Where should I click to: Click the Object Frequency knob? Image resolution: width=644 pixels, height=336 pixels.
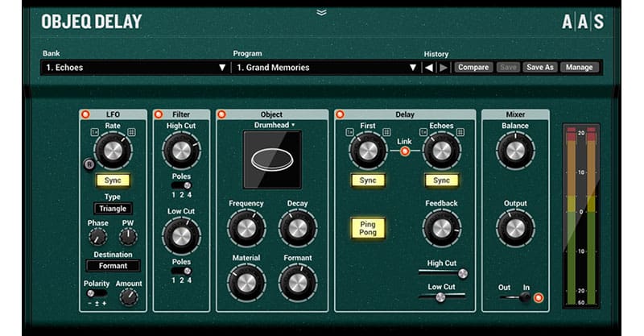coord(246,228)
